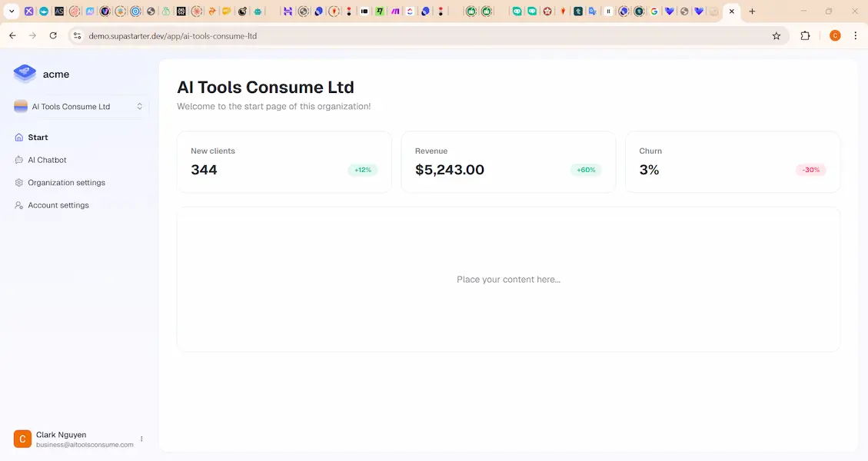Open a new browser tab
868x461 pixels.
pos(752,12)
